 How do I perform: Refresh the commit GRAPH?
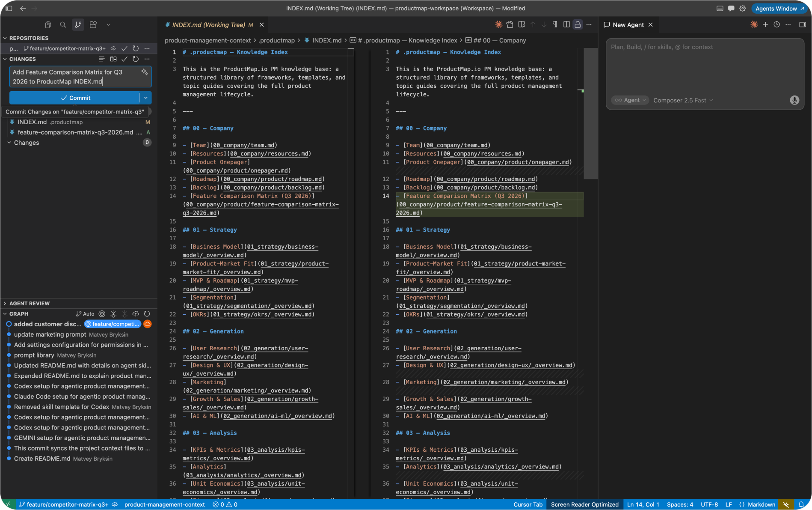click(x=147, y=314)
